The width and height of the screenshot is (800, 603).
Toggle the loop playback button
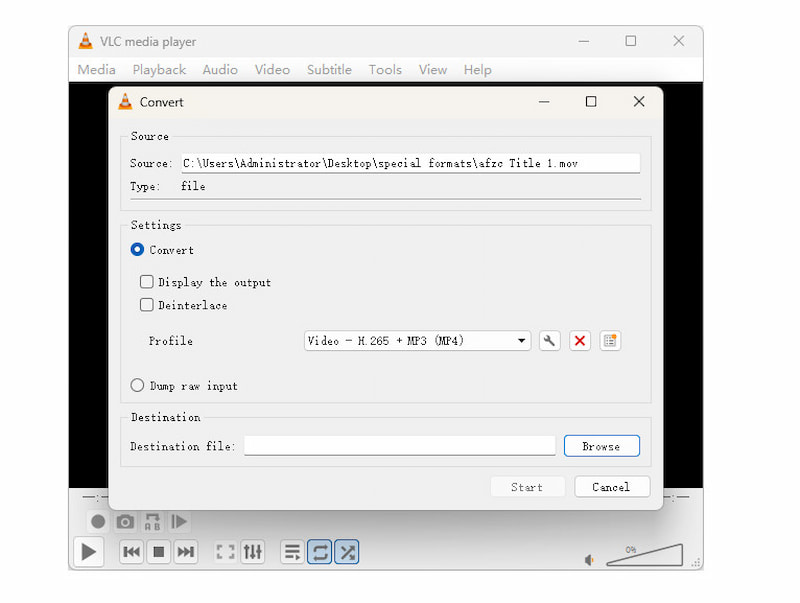click(x=319, y=551)
